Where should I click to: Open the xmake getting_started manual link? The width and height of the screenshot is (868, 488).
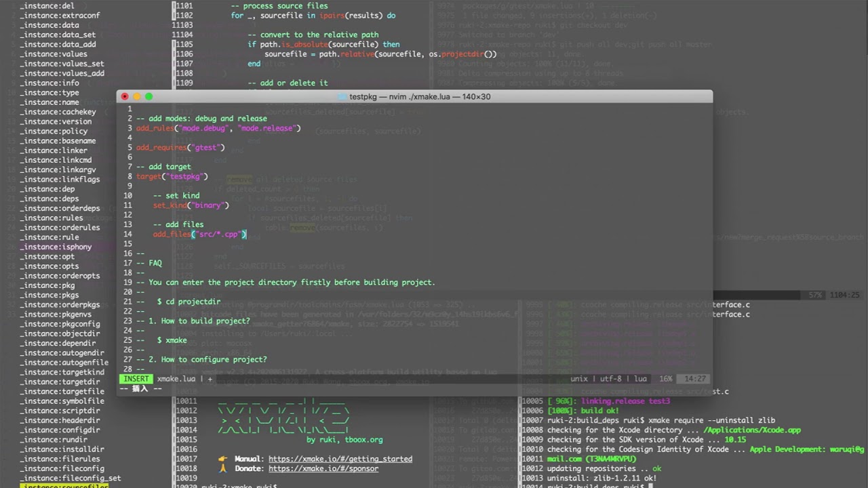point(340,459)
